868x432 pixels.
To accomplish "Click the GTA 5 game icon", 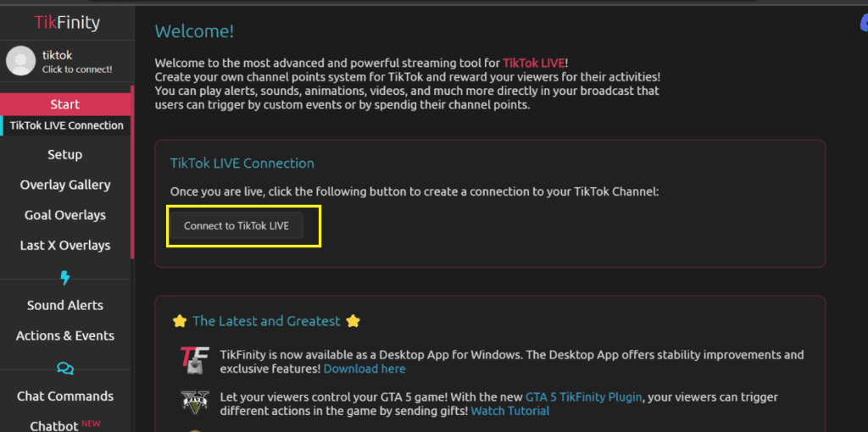I will coord(194,404).
